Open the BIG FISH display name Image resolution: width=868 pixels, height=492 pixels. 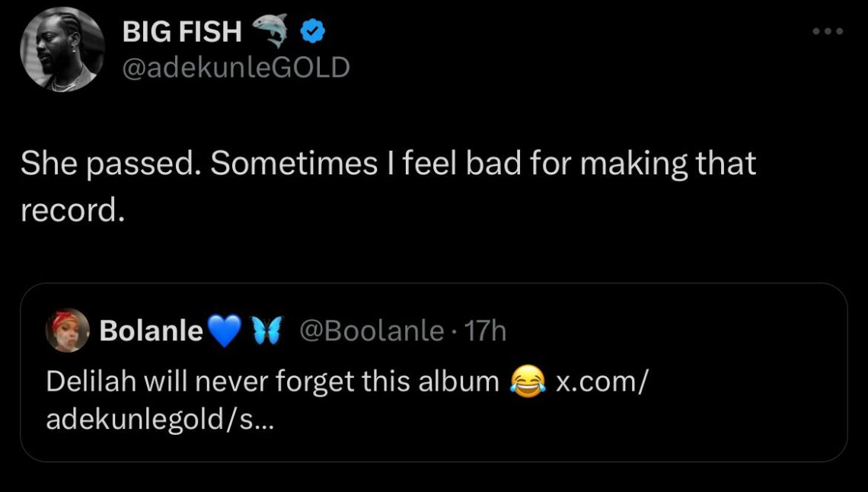click(x=181, y=31)
